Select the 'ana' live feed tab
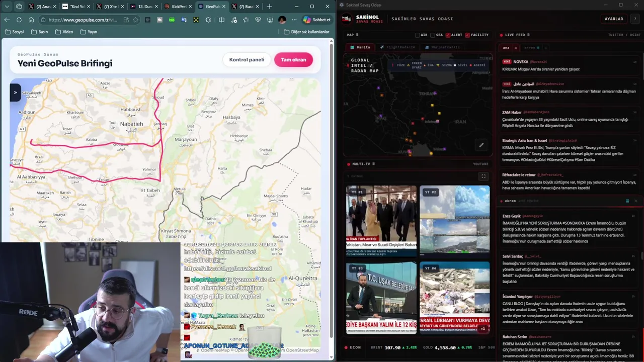The image size is (644, 362). [x=506, y=48]
